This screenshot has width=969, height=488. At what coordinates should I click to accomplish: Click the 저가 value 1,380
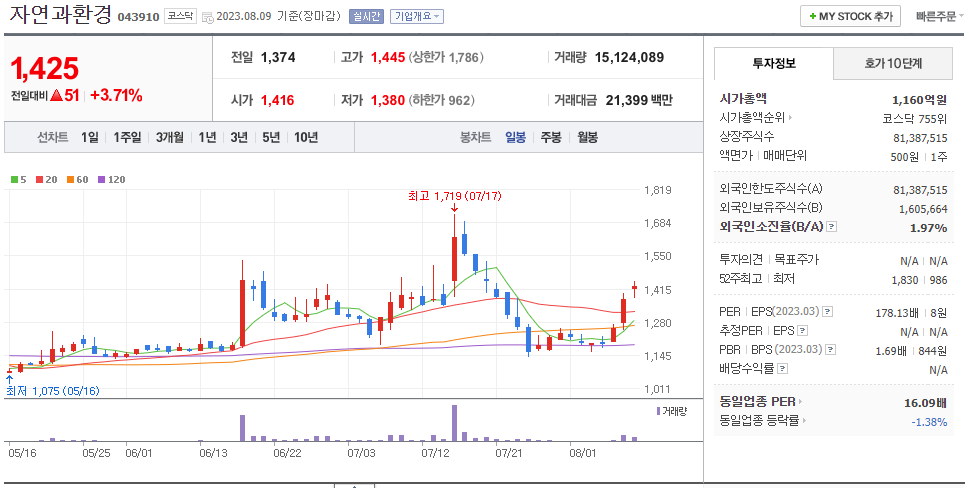388,100
